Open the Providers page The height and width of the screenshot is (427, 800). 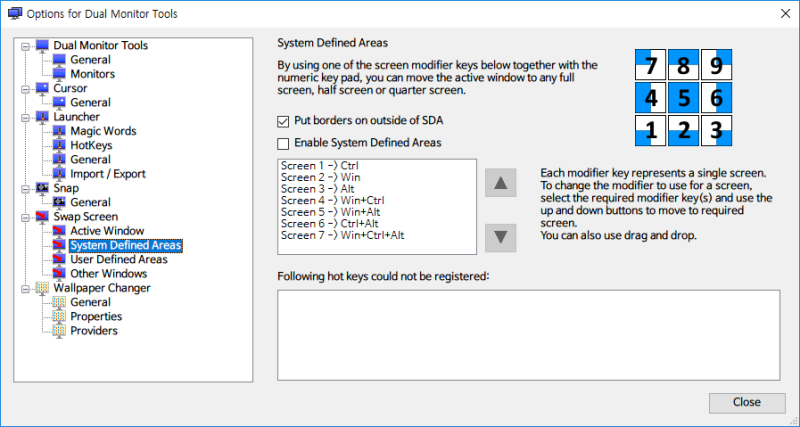pos(94,331)
